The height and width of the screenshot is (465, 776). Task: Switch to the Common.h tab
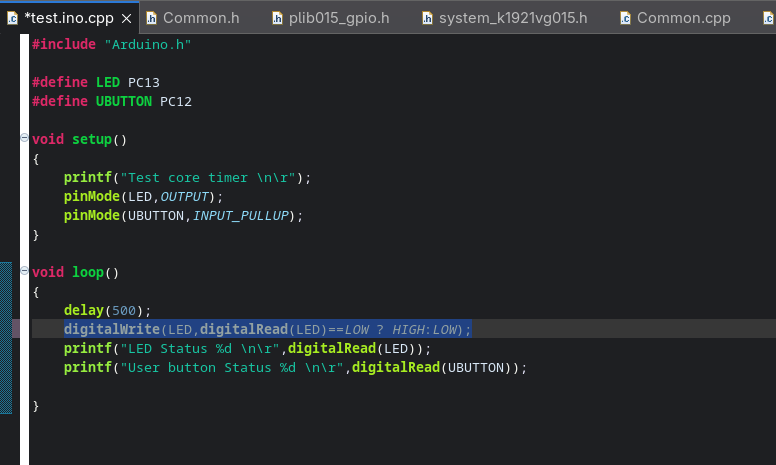click(200, 18)
